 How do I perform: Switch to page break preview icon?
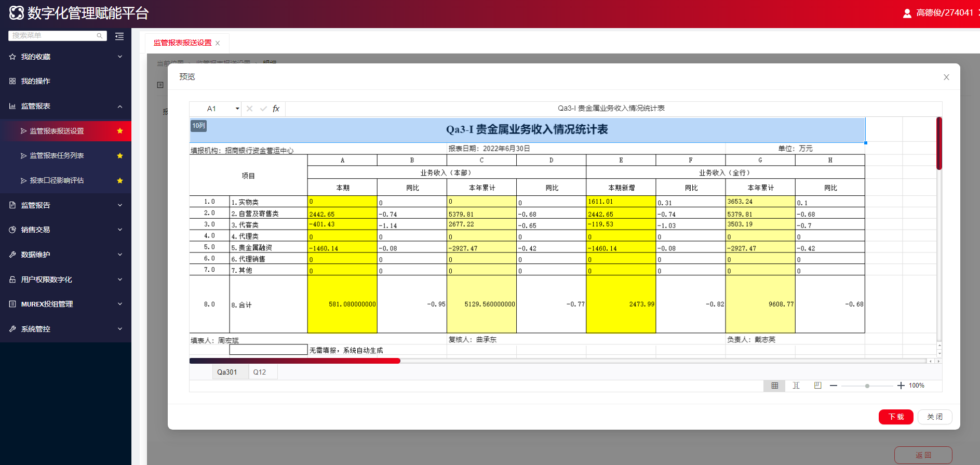[796, 386]
